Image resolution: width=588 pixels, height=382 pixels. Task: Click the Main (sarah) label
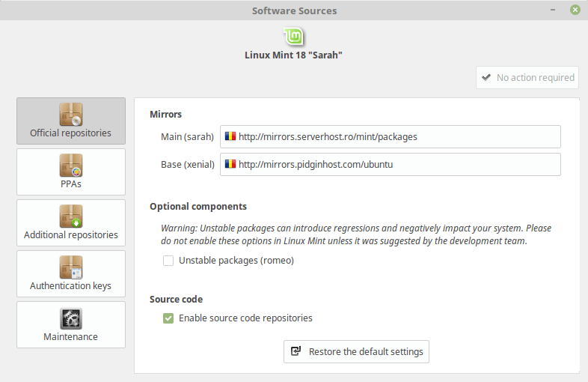[187, 137]
